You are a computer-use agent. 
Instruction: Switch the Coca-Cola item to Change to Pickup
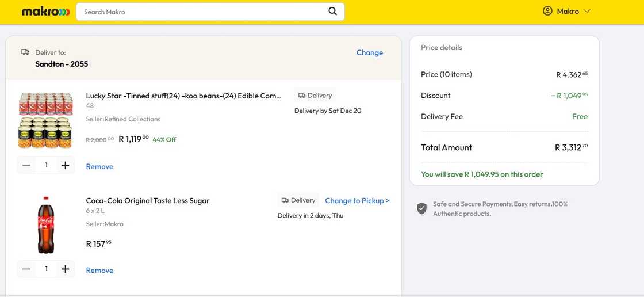click(357, 201)
